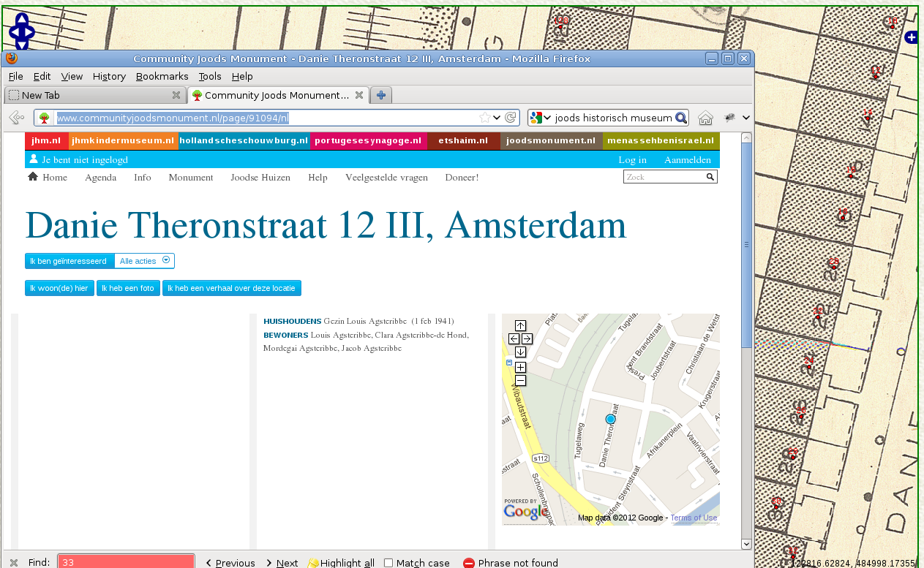Image resolution: width=924 pixels, height=568 pixels.
Task: Close the find bar with the X
Action: coord(13,563)
